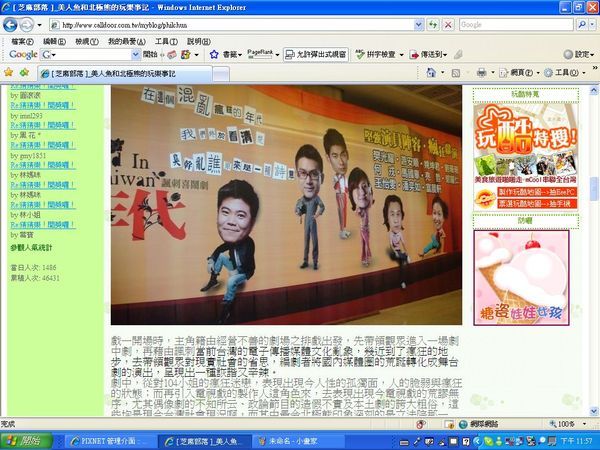
Task: Open the 檔案(F) menu
Action: click(22, 41)
